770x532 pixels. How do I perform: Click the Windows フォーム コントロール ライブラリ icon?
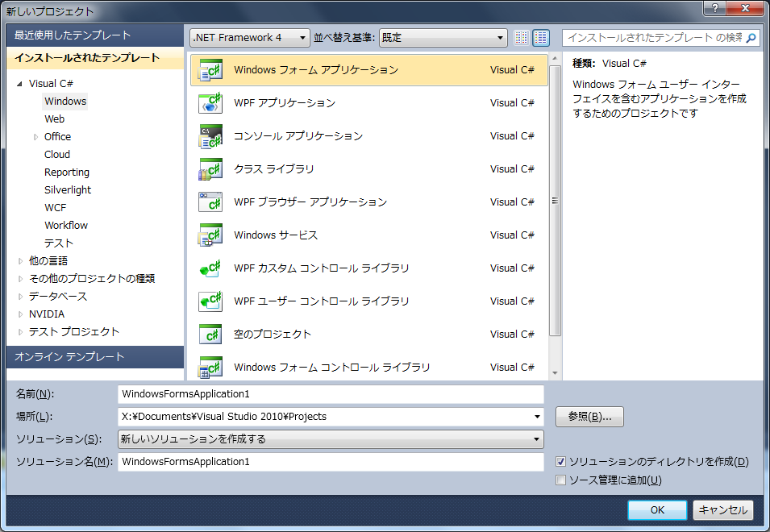[x=210, y=367]
